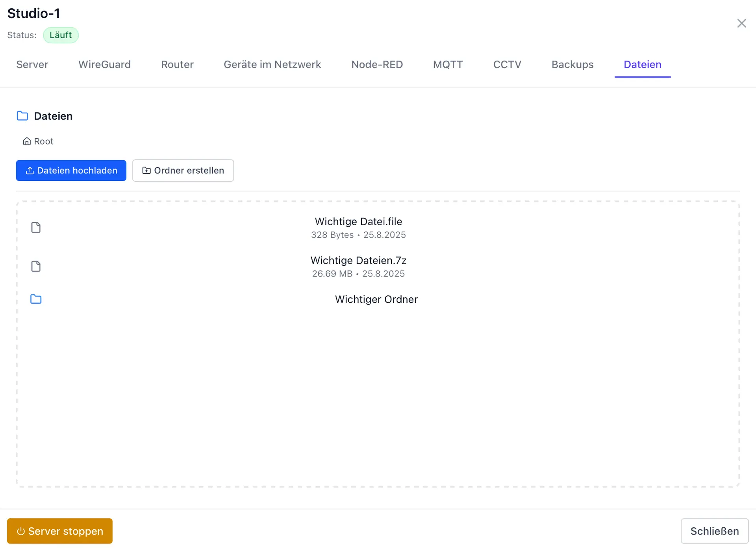756x549 pixels.
Task: Click Ordner erstellen button
Action: (x=183, y=171)
